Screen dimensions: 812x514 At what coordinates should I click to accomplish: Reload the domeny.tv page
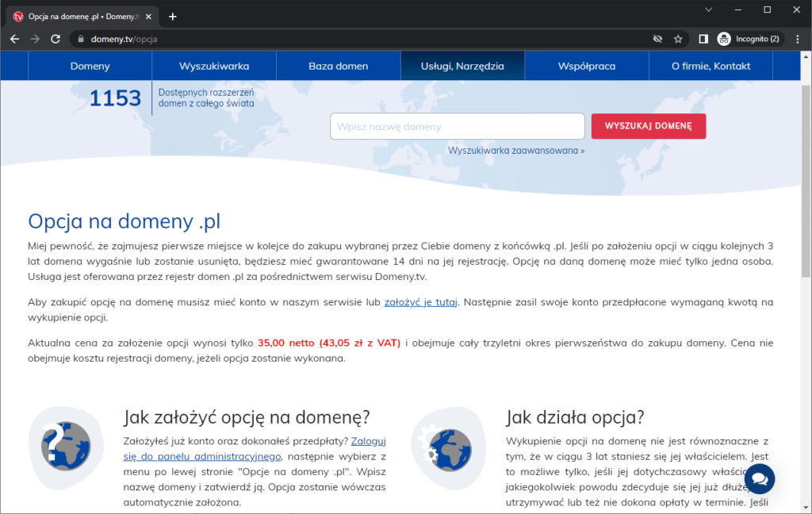[x=55, y=37]
